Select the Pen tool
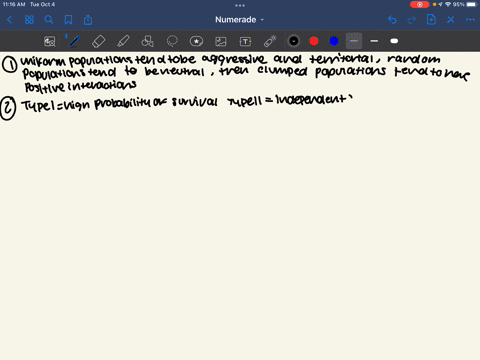The height and width of the screenshot is (360, 480). [74, 41]
